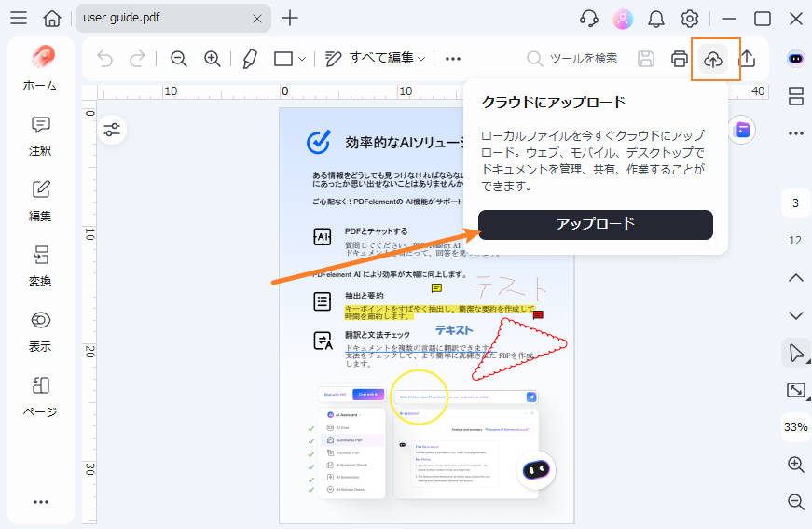
Task: Focus the ツールを検索 search field
Action: point(572,59)
